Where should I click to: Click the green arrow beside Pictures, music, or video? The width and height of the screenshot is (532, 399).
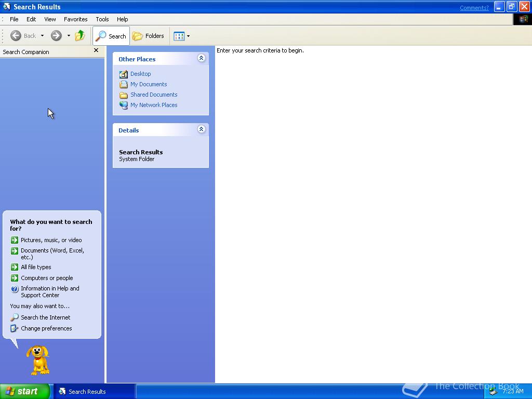click(x=14, y=240)
